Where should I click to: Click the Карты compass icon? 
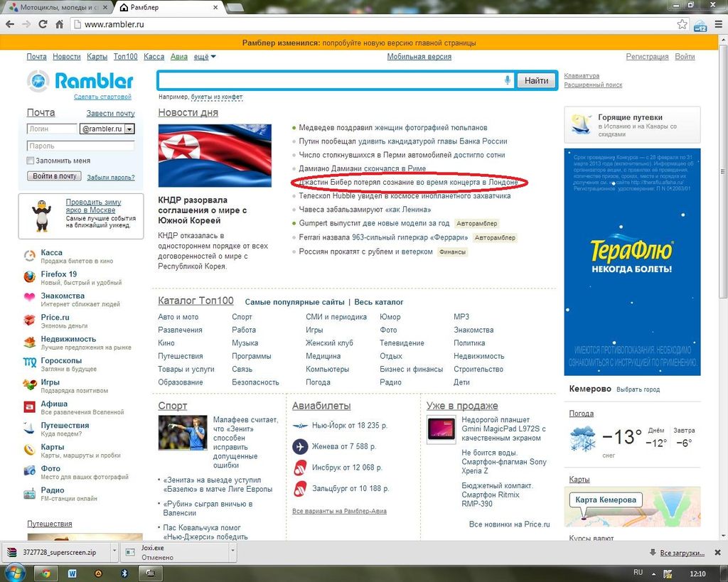click(x=29, y=450)
